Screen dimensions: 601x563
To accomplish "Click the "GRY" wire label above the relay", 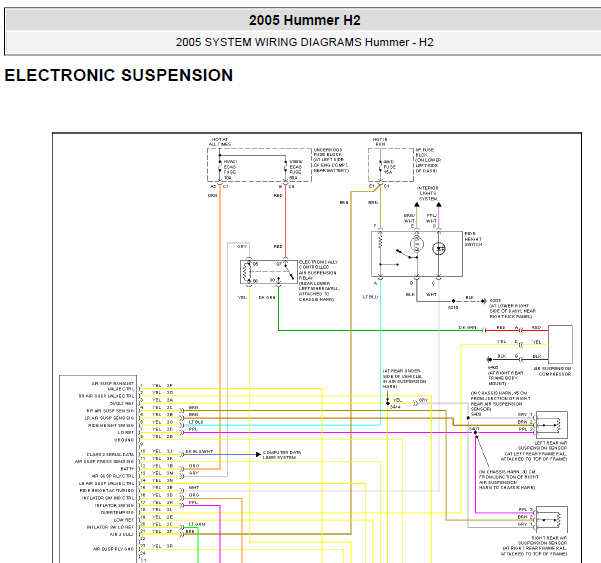I will pyautogui.click(x=242, y=246).
